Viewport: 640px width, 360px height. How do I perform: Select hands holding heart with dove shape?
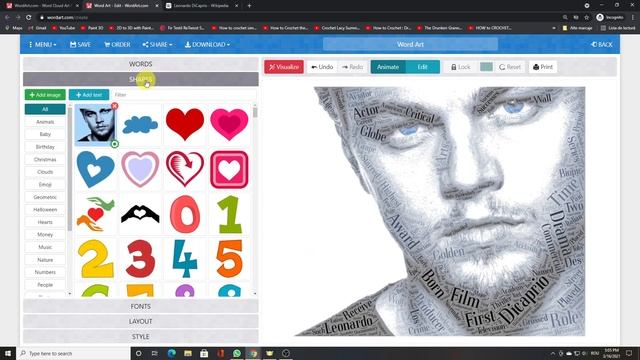point(96,214)
